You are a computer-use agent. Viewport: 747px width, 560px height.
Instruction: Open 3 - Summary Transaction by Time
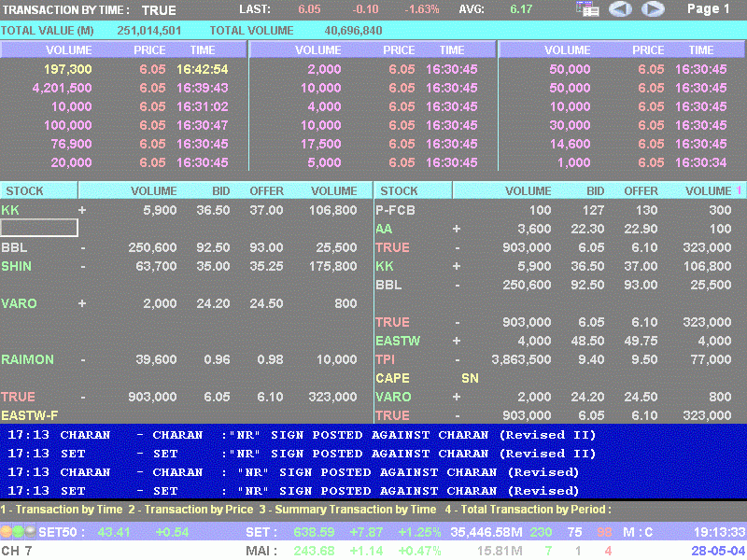347,510
